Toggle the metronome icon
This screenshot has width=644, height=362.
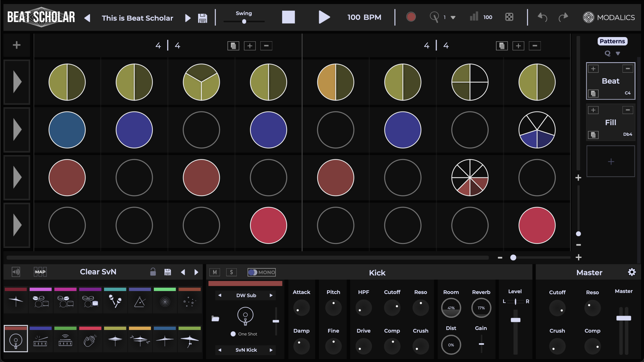(434, 17)
